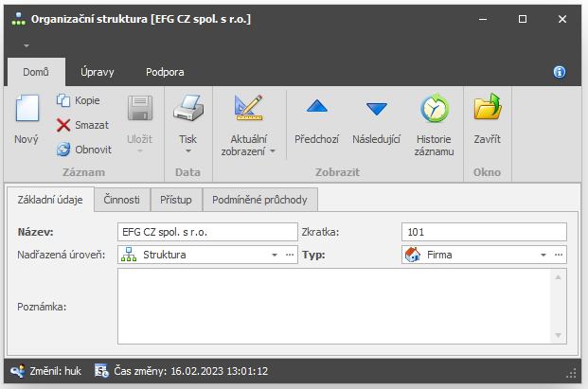Screen dimensions: 588x389
Task: Click the 'Záznam' ribbon group label
Action: tap(83, 172)
